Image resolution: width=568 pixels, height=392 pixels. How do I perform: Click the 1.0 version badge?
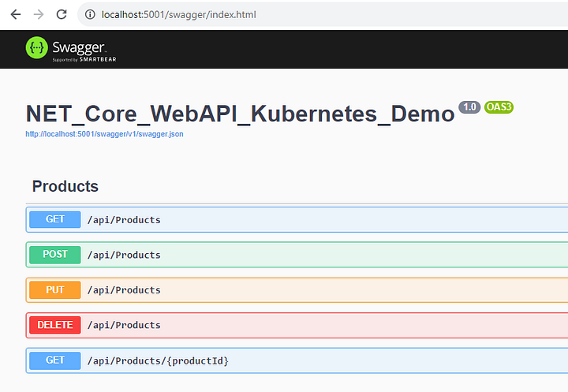click(469, 107)
